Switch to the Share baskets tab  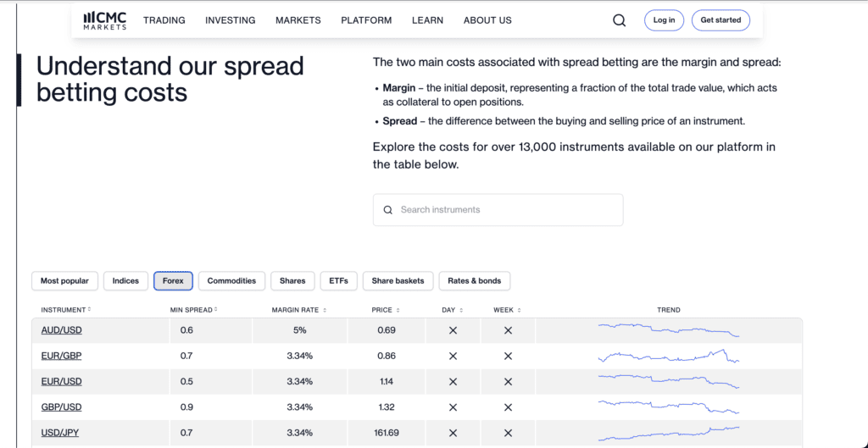398,281
